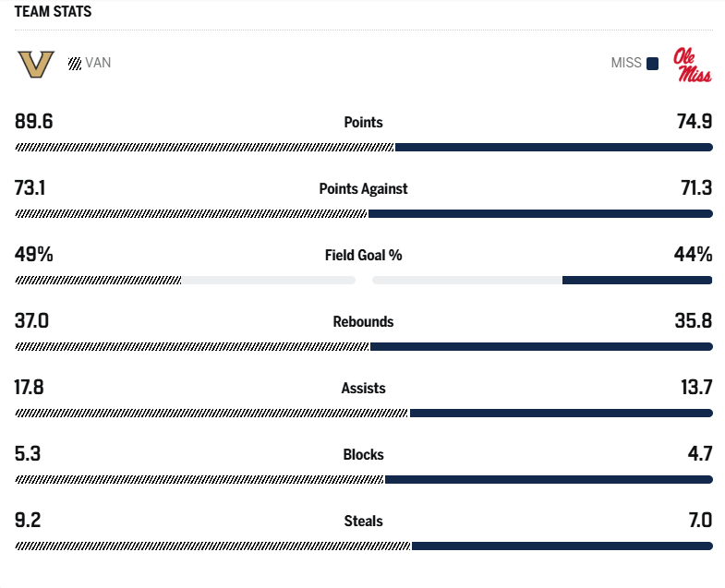Viewport: 725px width, 588px height.
Task: Click the Assists stat label
Action: pos(363,388)
